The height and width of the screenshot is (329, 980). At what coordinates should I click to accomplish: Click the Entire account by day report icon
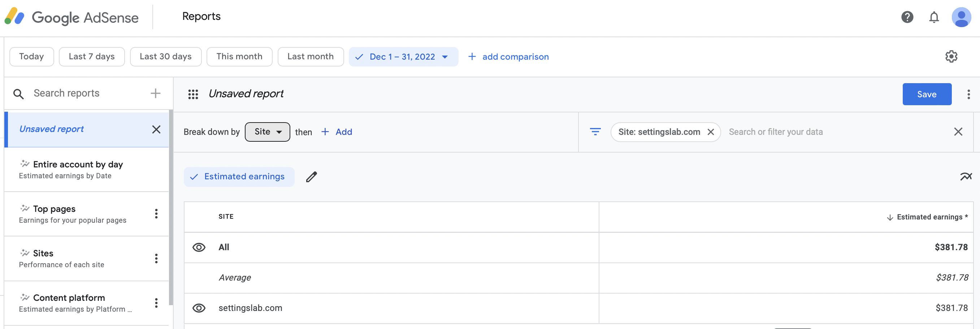[x=25, y=163]
